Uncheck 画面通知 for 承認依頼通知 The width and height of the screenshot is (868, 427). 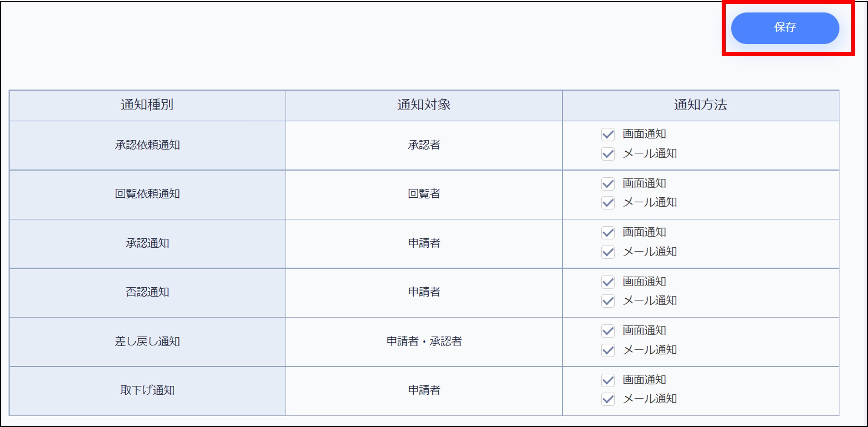click(x=608, y=134)
